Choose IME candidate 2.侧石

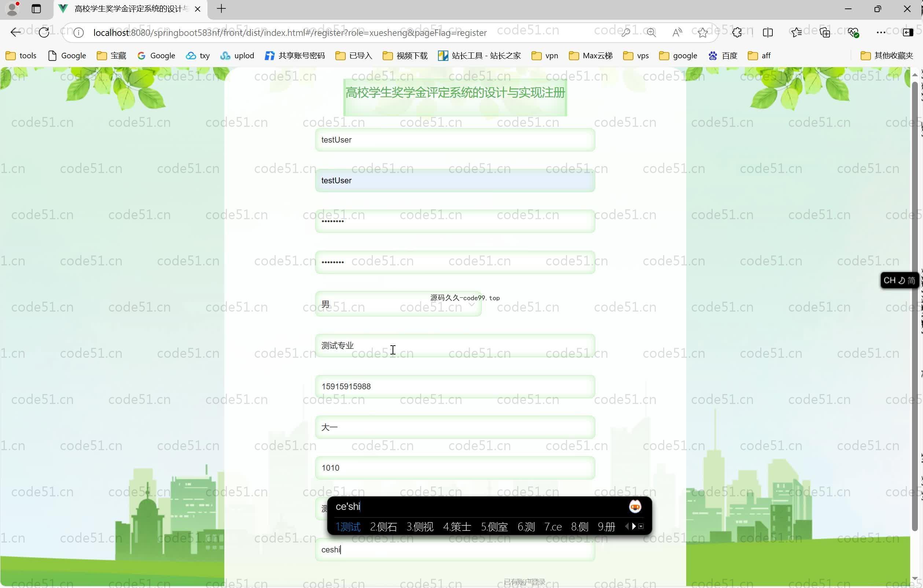point(383,527)
